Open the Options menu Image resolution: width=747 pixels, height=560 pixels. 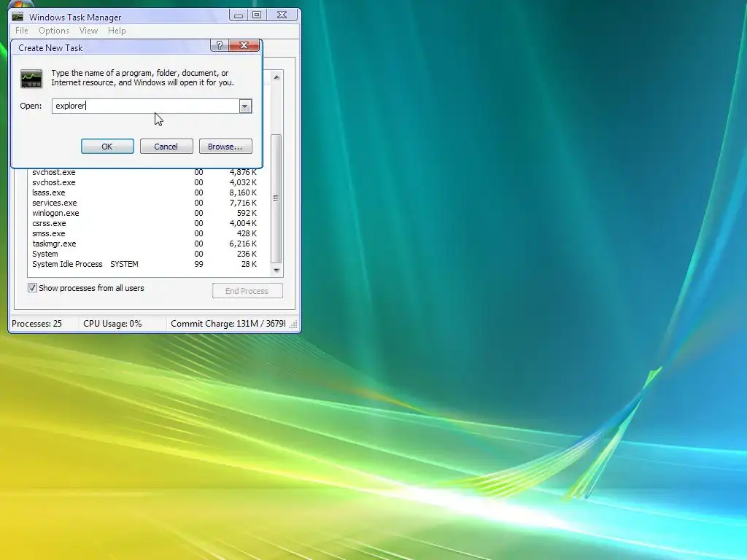pyautogui.click(x=54, y=31)
